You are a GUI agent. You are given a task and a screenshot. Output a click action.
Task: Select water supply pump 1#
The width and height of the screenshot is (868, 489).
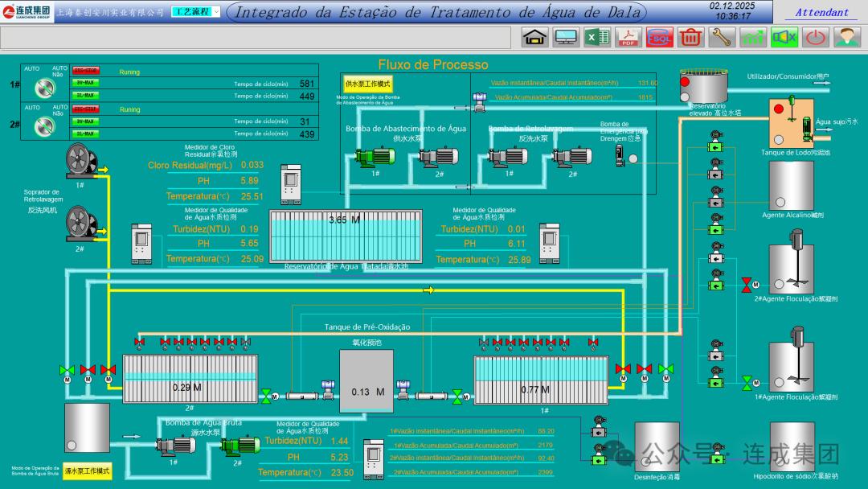click(371, 157)
